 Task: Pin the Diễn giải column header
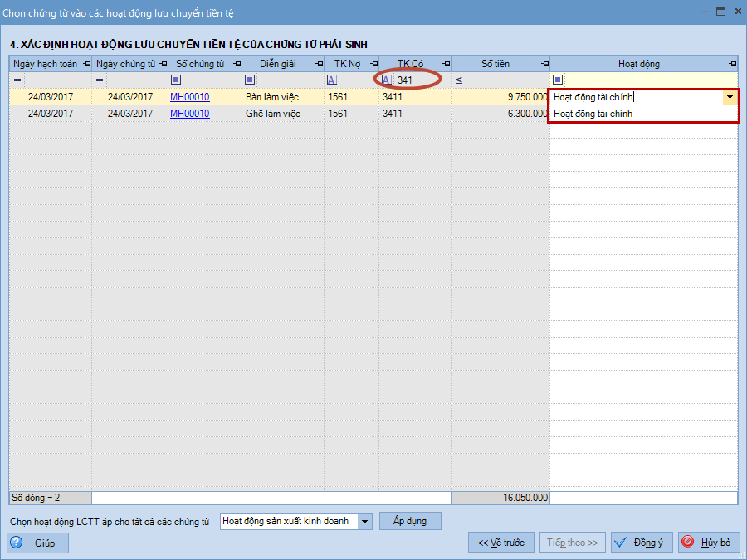(318, 64)
